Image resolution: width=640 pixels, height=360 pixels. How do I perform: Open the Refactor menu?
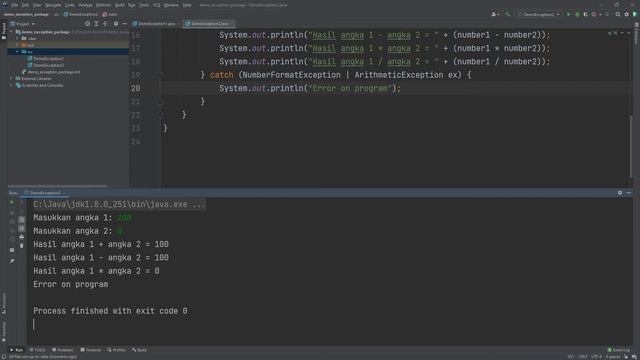click(104, 5)
